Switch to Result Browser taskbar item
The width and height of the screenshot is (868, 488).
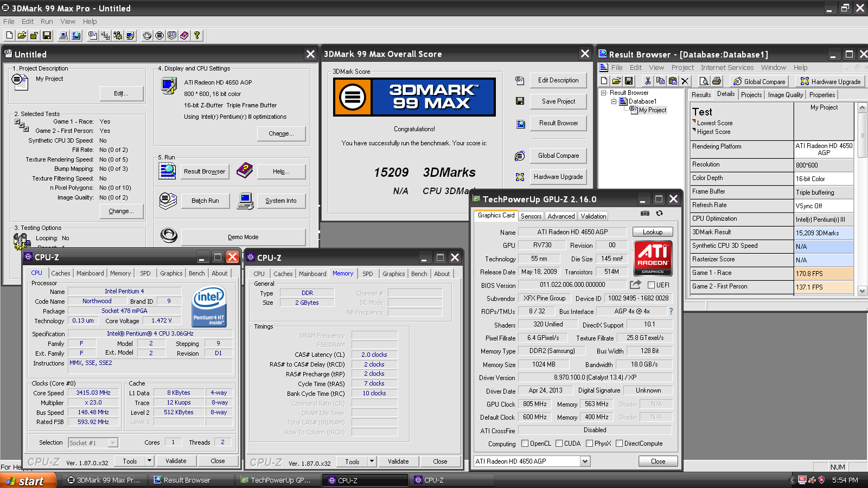[191, 480]
